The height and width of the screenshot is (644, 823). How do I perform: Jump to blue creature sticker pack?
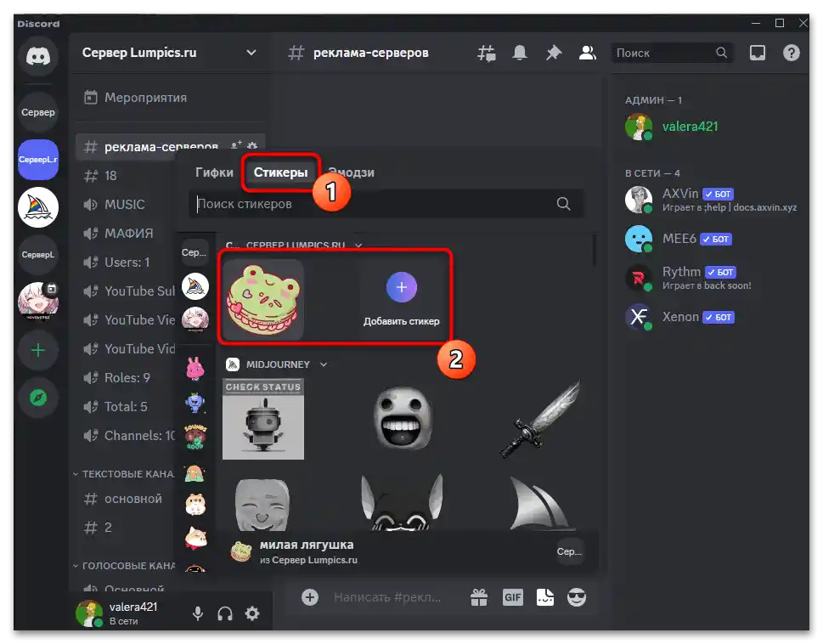point(194,403)
